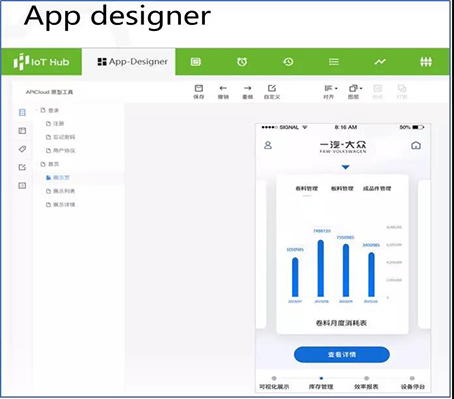Open the align dropdown in toolbar
Screen dimensions: 454x399
coord(330,92)
